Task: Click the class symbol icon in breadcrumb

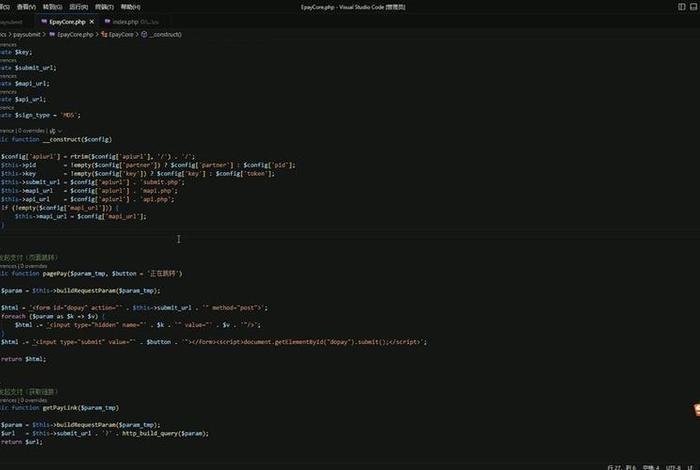Action: pyautogui.click(x=104, y=34)
